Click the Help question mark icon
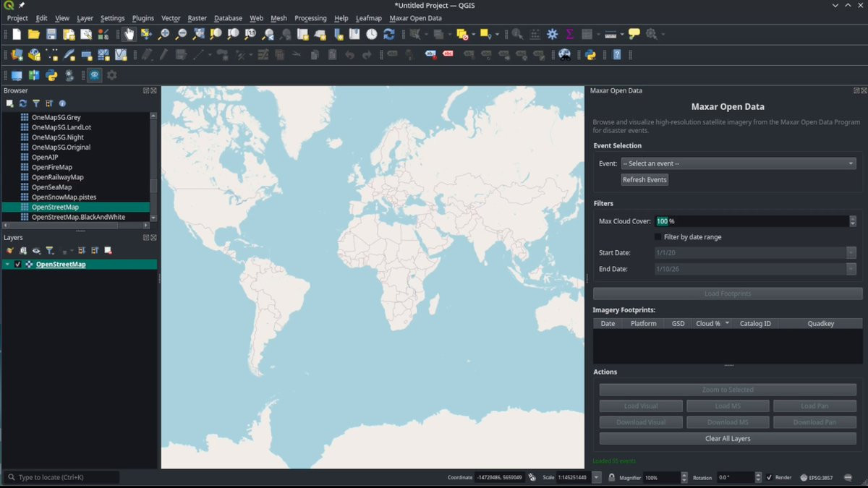Viewport: 868px width, 488px height. [617, 54]
